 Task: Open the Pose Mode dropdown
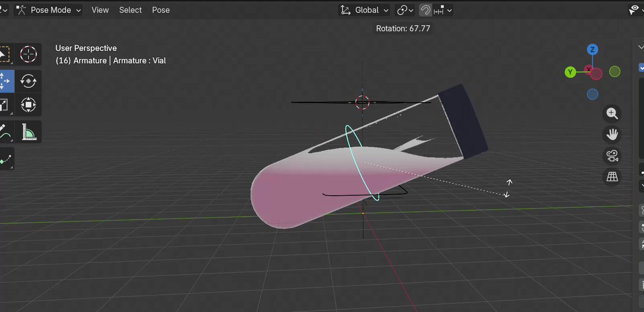tap(48, 10)
